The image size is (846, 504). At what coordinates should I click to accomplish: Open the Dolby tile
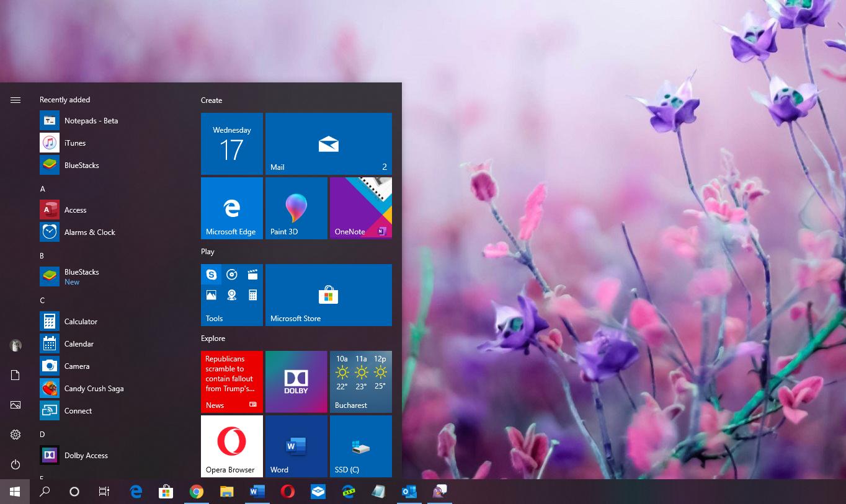296,382
